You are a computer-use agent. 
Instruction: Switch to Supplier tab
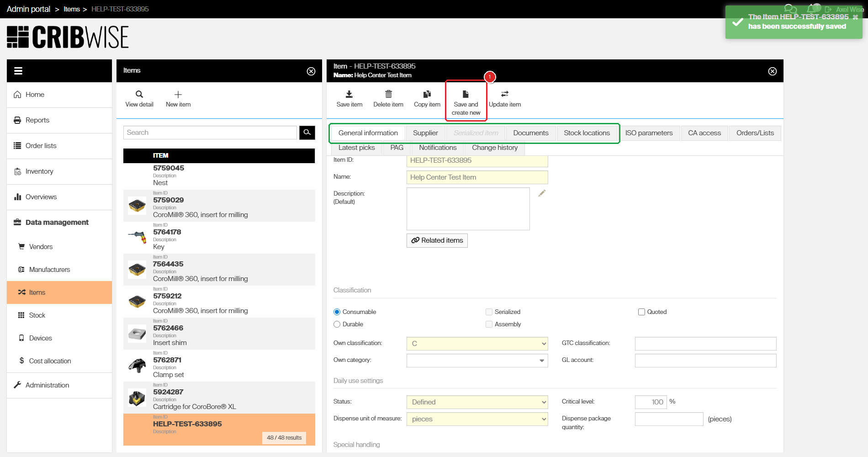point(425,133)
